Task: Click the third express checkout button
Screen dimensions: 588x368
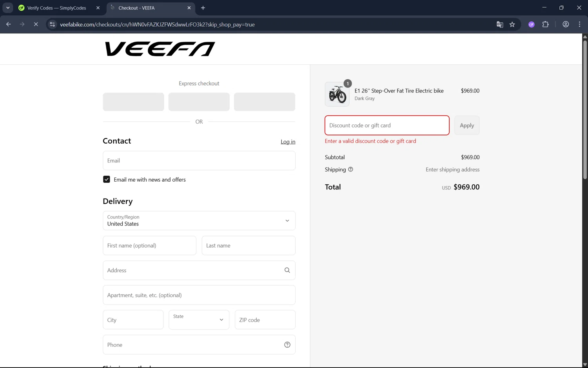Action: coord(265,102)
